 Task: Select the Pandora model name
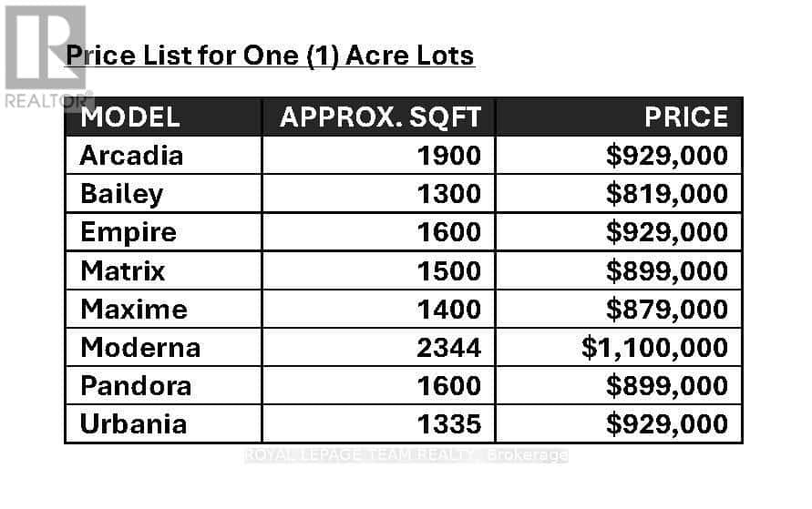[136, 385]
